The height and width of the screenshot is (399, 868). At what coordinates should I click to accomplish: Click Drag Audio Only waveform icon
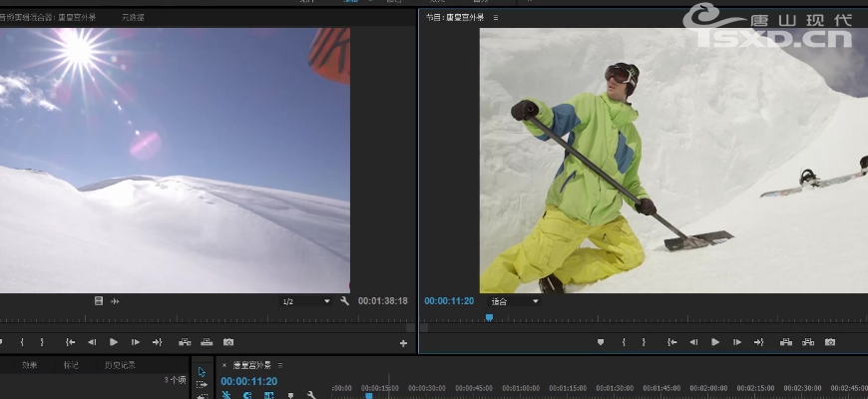pos(115,301)
